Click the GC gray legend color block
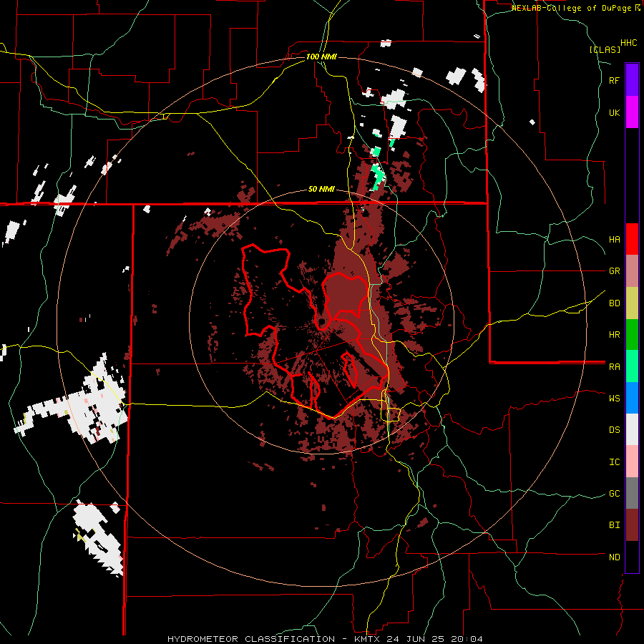 pyautogui.click(x=632, y=493)
